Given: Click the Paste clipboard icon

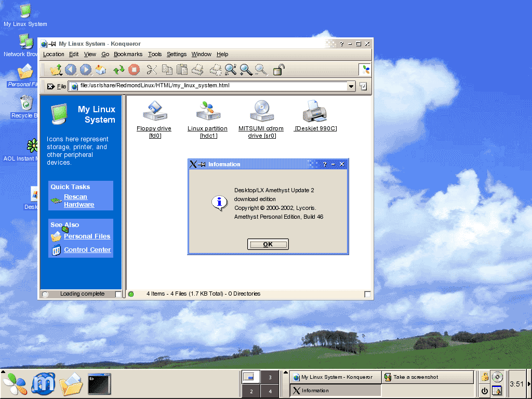Looking at the screenshot, I should point(182,70).
